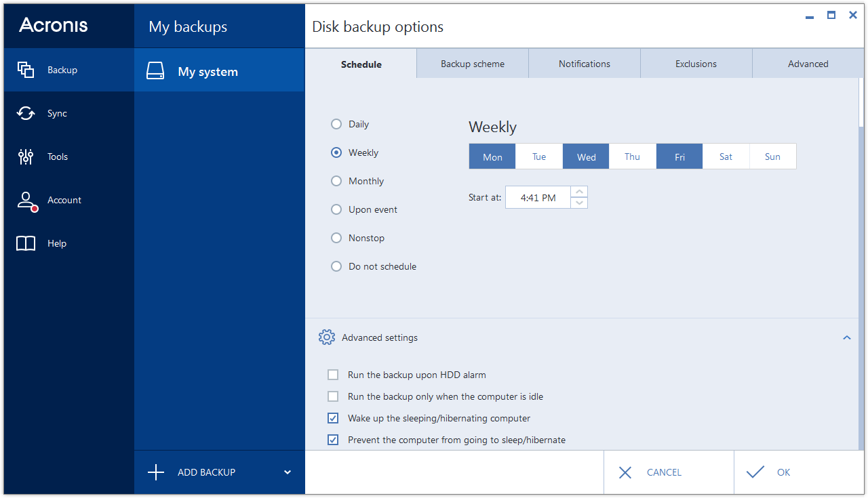Open the Help book icon
The height and width of the screenshot is (498, 868).
pos(26,243)
